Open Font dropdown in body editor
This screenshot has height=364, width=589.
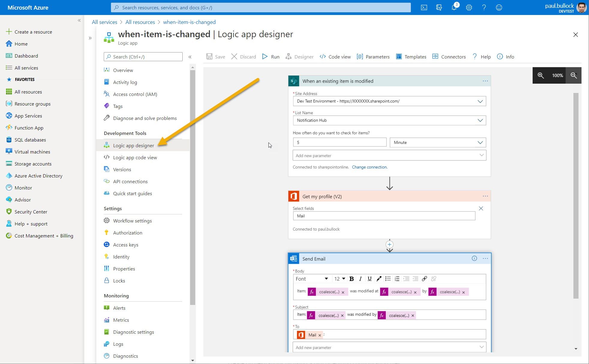312,279
